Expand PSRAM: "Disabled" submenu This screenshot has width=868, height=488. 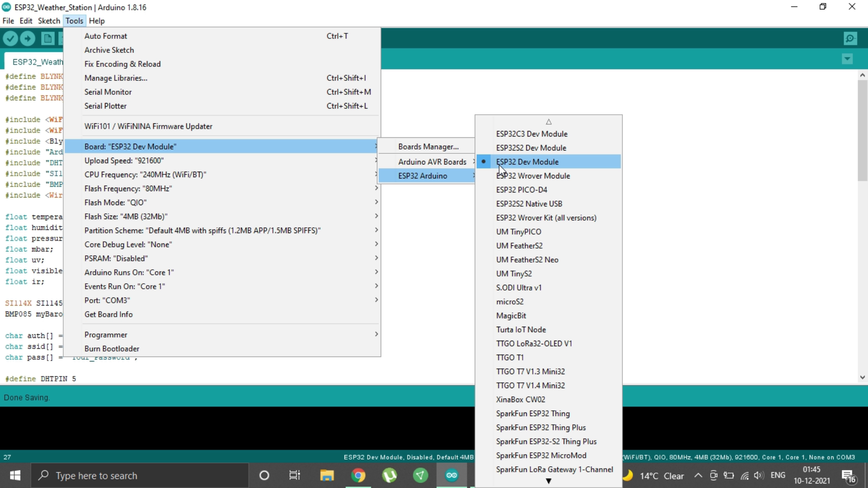(x=222, y=258)
